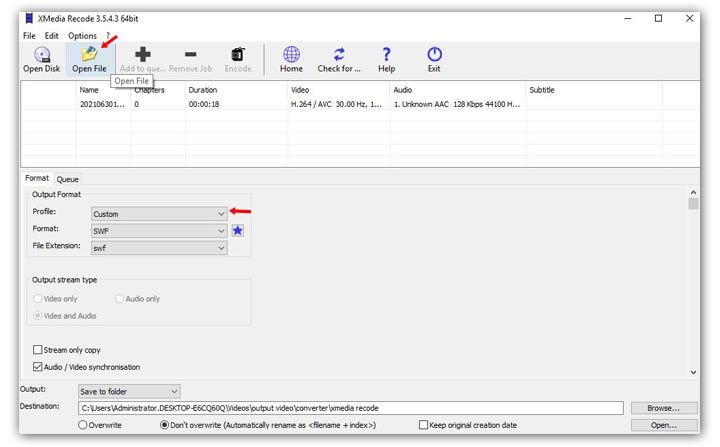
Task: Click the Subtitle column header
Action: pos(542,90)
